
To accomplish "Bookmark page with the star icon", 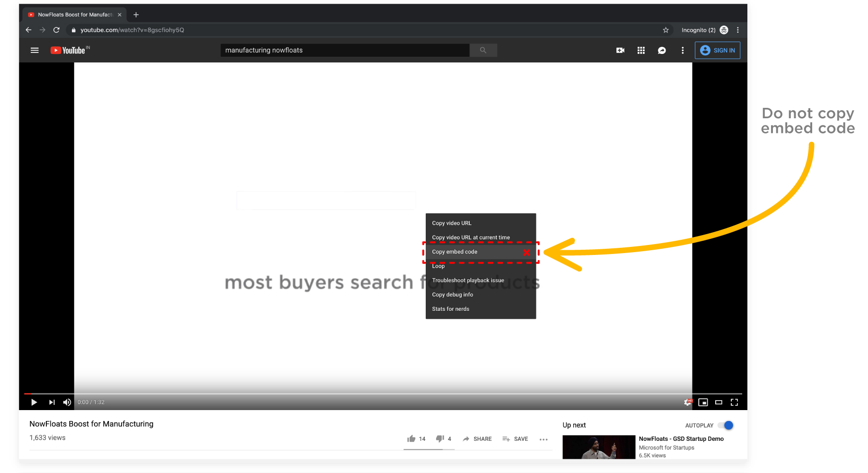I will point(666,30).
